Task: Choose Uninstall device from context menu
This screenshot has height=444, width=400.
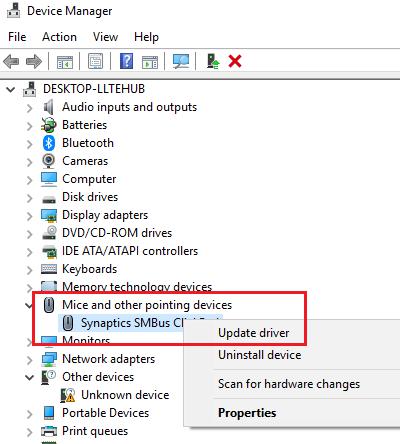Action: (x=260, y=355)
